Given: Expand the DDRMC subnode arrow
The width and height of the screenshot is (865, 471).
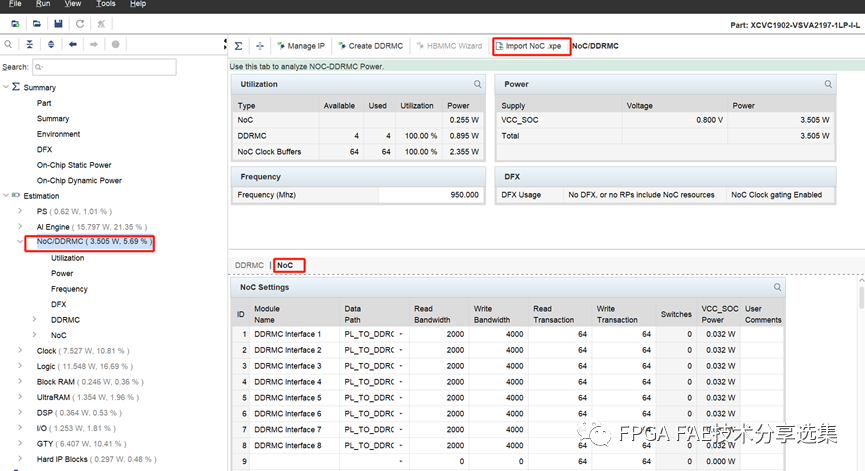Looking at the screenshot, I should tap(36, 320).
